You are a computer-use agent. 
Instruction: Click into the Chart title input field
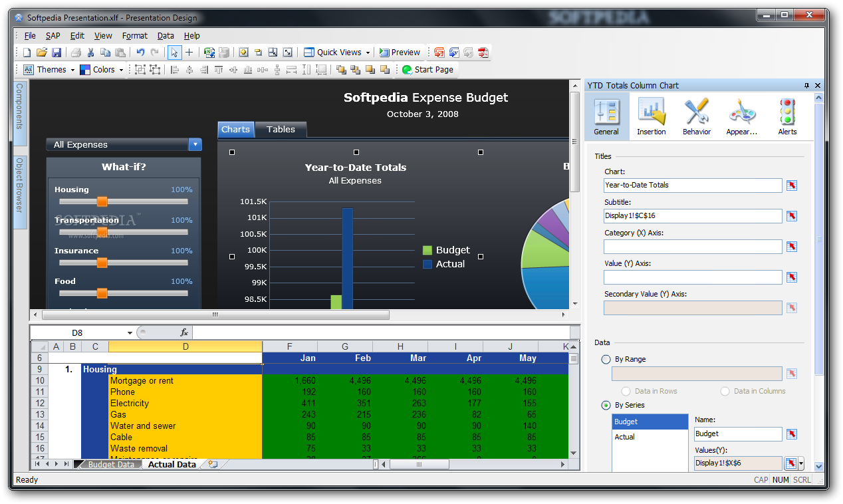(693, 186)
